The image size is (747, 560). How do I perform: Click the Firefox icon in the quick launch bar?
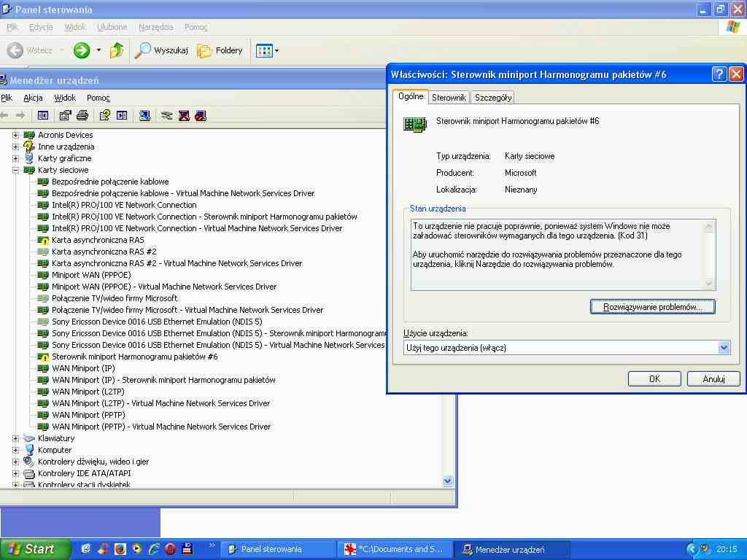[120, 549]
